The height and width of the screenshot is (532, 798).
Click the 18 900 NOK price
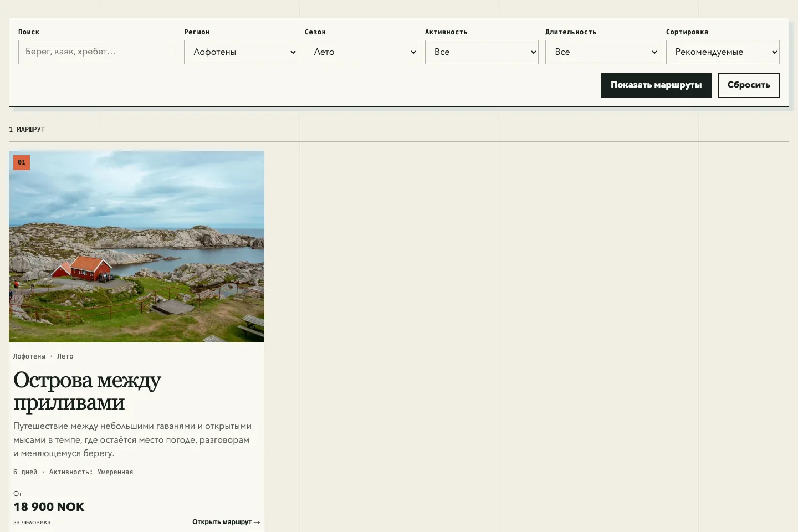click(x=49, y=507)
